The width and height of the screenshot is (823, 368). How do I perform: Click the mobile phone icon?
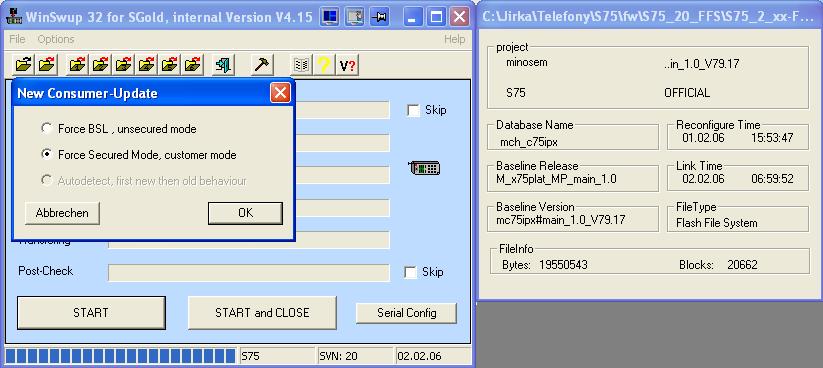pyautogui.click(x=424, y=169)
